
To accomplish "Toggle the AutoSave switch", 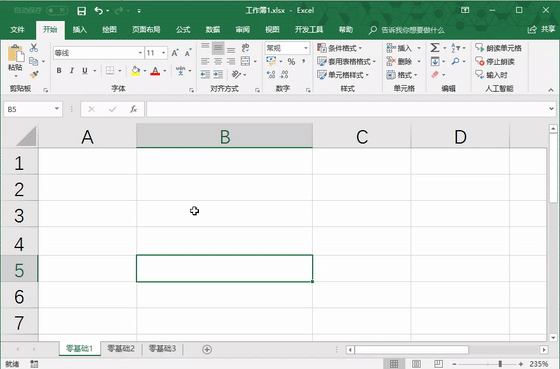I will (57, 10).
